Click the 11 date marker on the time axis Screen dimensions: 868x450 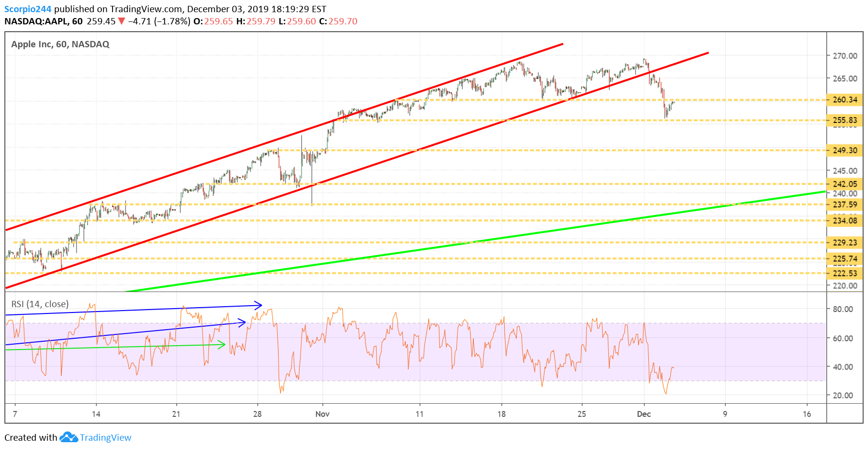pyautogui.click(x=419, y=414)
